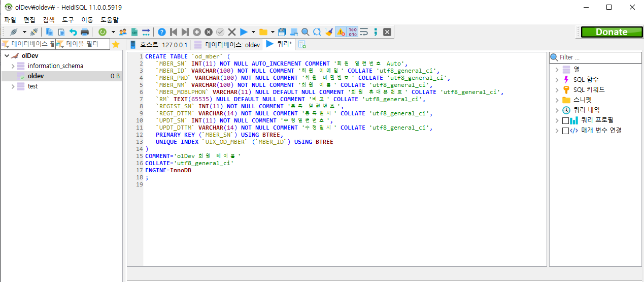Open the 도구 menu

(68, 20)
